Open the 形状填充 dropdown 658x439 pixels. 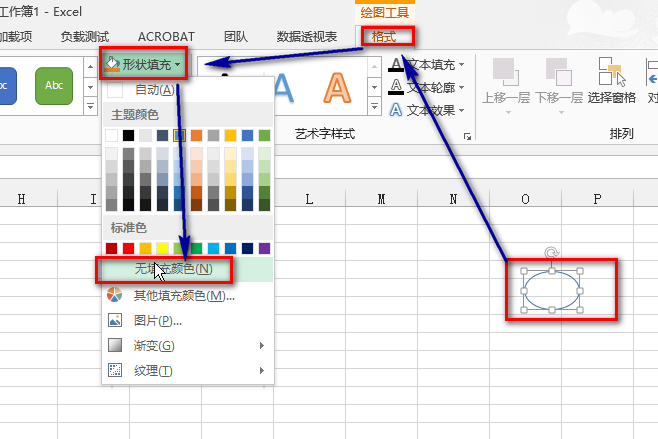[143, 64]
